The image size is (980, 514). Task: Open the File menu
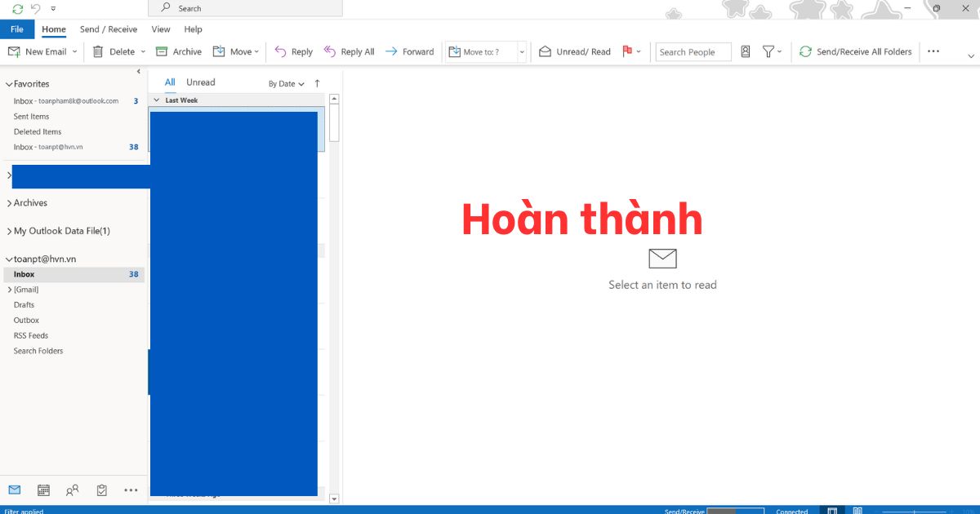click(16, 29)
